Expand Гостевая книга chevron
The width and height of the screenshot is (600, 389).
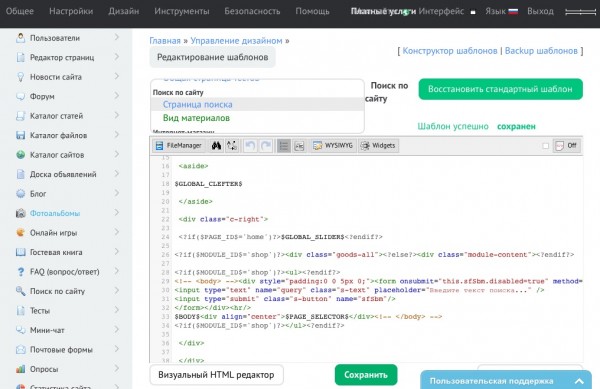[117, 252]
